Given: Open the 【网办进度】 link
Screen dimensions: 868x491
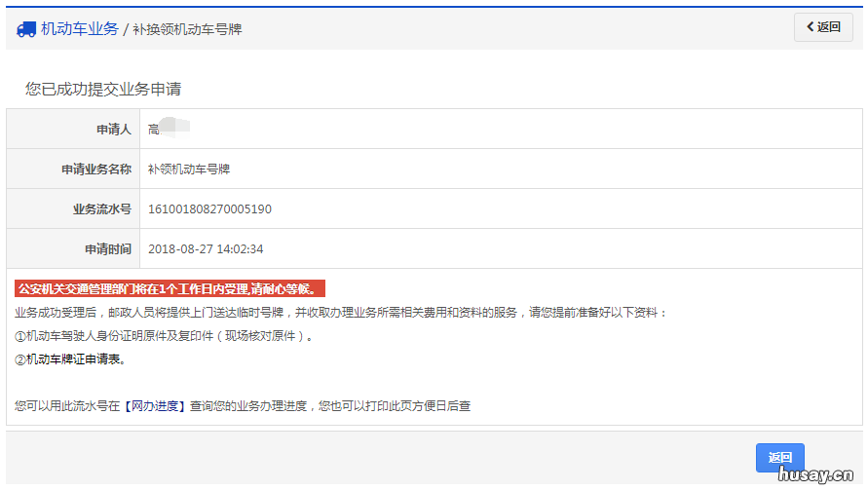Looking at the screenshot, I should pyautogui.click(x=155, y=405).
